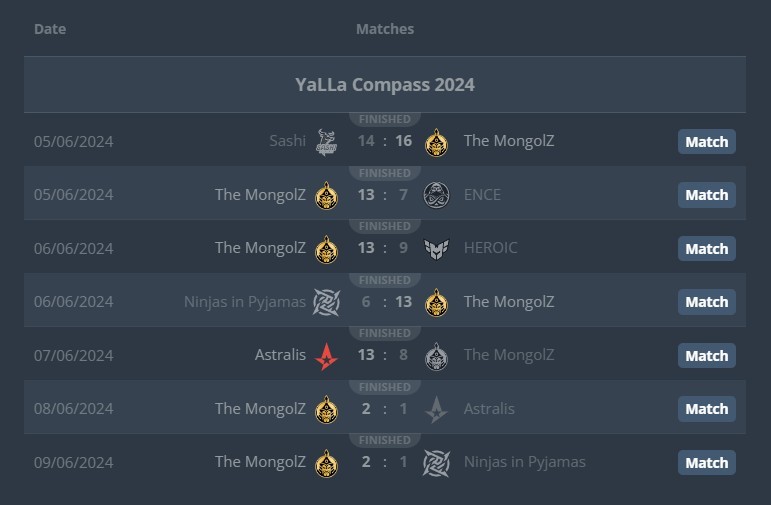Open the Sashi team name link
Viewport: 771px width, 505px height.
[x=288, y=141]
